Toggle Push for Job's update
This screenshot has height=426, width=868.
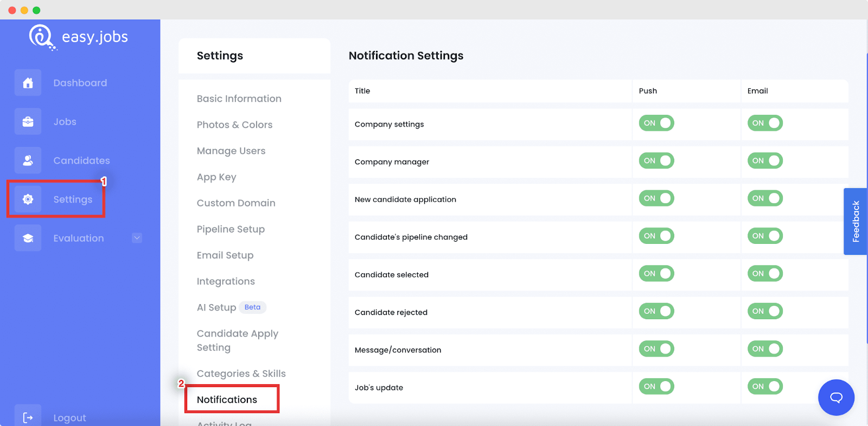pos(656,386)
